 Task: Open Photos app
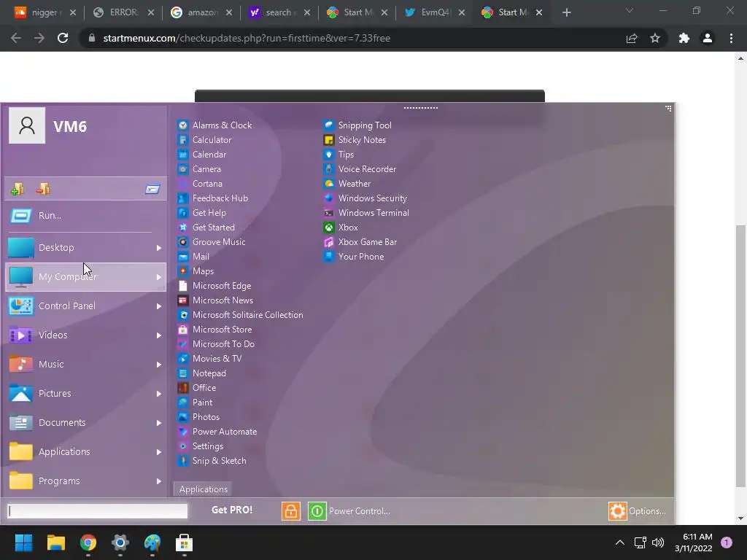[198, 417]
